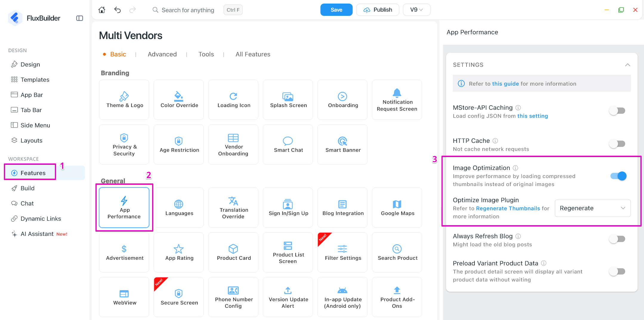The width and height of the screenshot is (644, 320).
Task: Open the In-app Update (Android only) card
Action: [x=342, y=297]
